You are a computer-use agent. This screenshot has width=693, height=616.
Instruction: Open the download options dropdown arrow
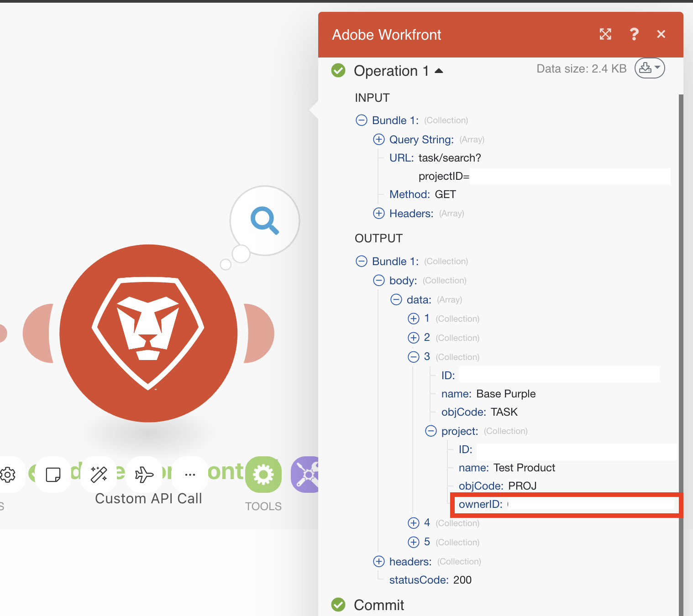coord(656,68)
